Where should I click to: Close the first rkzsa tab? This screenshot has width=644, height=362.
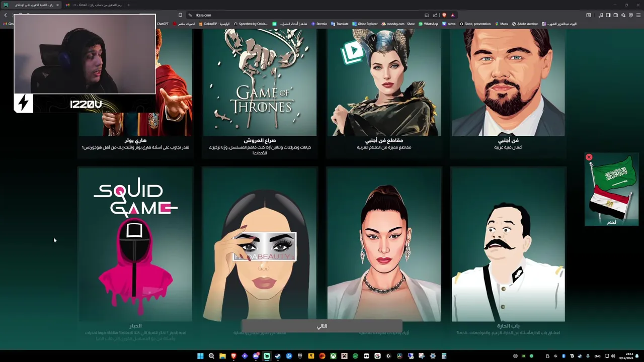pos(57,5)
